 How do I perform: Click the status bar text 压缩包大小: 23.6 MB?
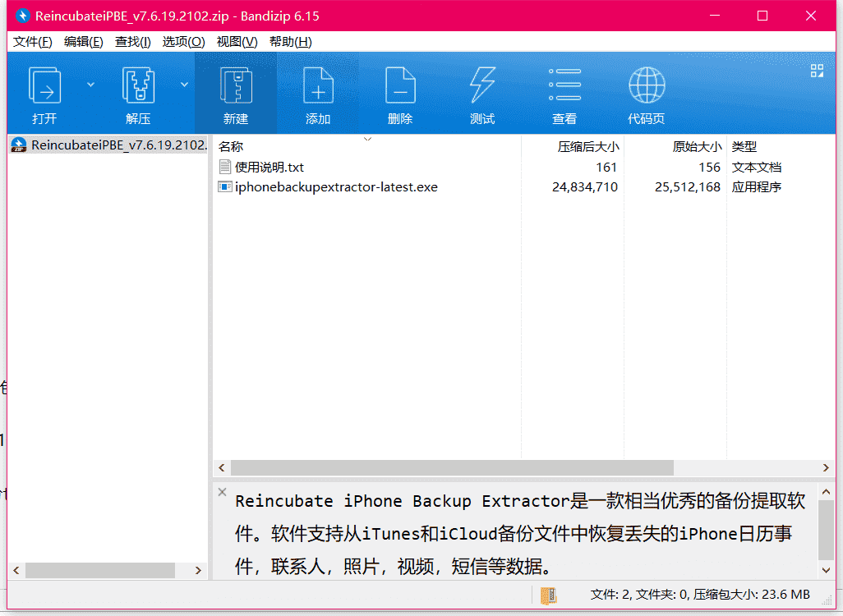coord(751,595)
